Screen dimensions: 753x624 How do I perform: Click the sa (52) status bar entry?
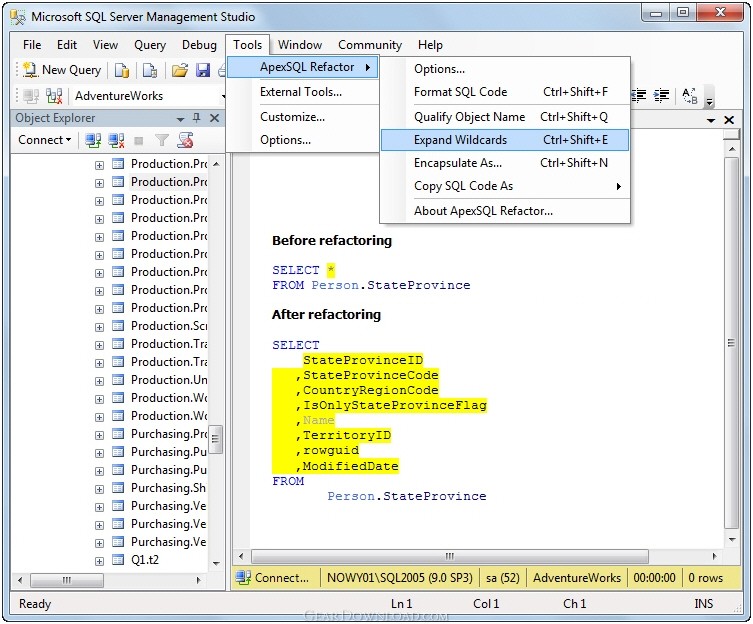pyautogui.click(x=503, y=578)
